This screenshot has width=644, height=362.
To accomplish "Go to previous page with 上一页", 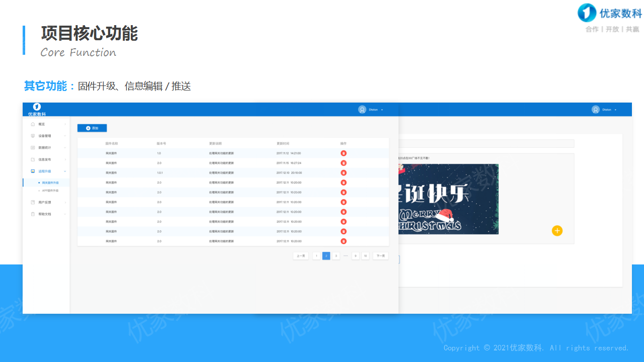I will 301,256.
